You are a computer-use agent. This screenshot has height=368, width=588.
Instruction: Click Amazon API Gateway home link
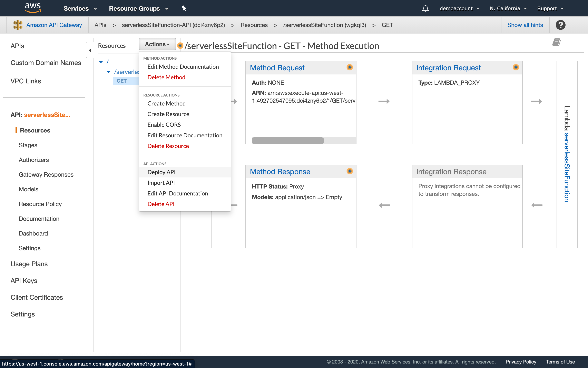[54, 25]
